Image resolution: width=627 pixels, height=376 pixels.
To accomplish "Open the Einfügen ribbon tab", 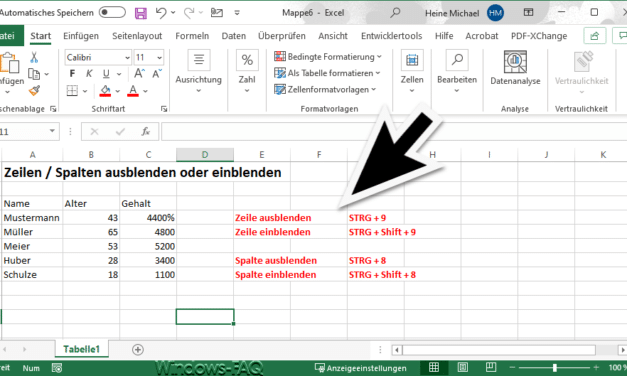I will [x=81, y=36].
